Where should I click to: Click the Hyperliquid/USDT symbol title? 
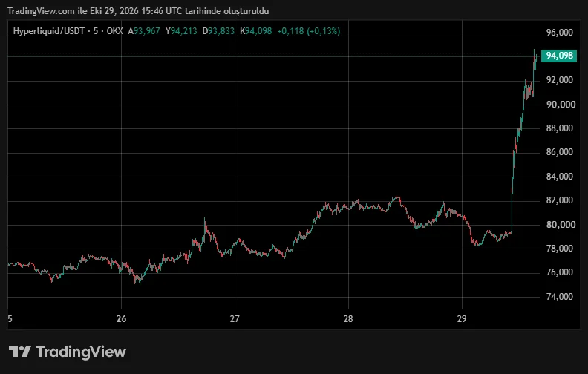click(x=49, y=31)
